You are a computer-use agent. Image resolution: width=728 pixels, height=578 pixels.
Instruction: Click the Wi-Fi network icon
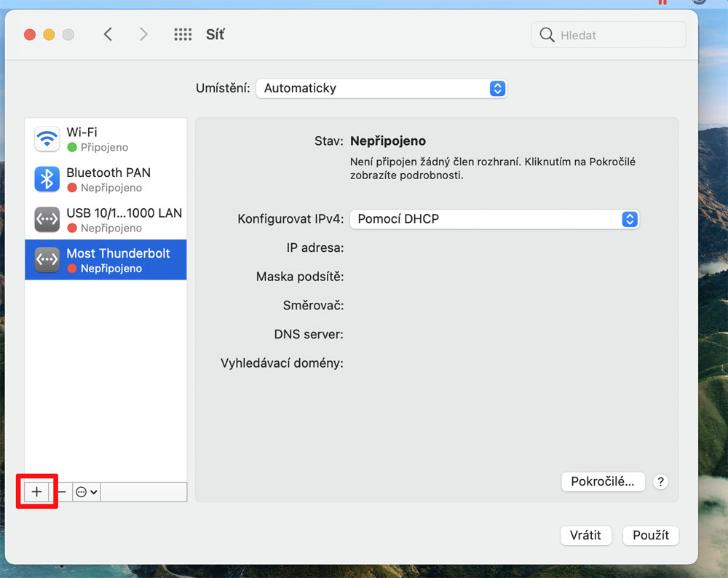point(47,138)
